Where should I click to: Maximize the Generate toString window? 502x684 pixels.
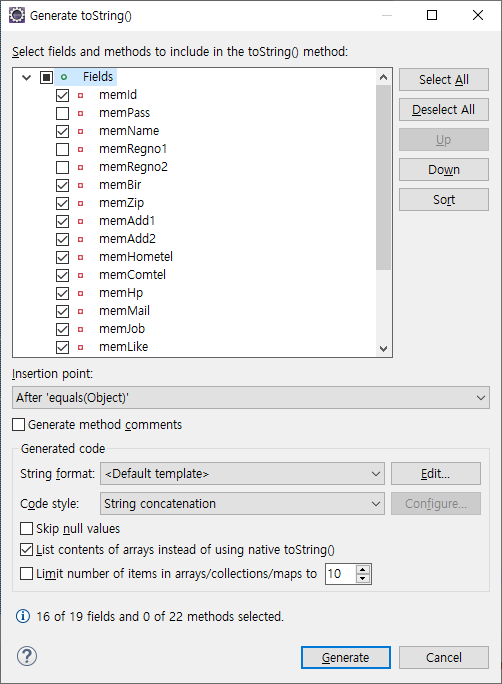tap(432, 15)
